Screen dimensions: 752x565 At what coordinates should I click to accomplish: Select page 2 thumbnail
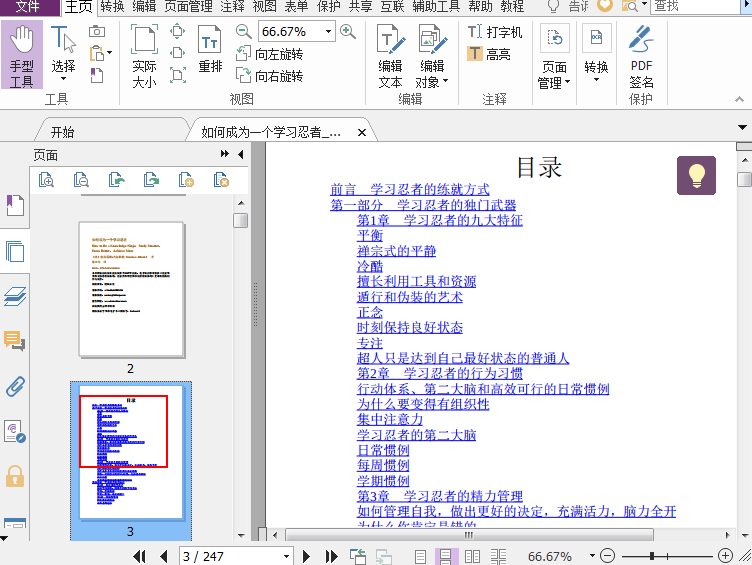(132, 289)
